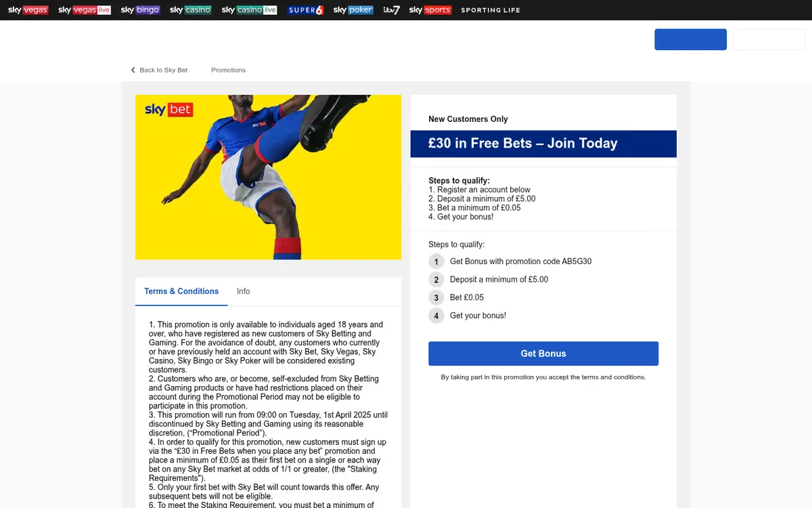Open Sky Sports logo link
Screen dimensions: 812x508
[x=430, y=10]
